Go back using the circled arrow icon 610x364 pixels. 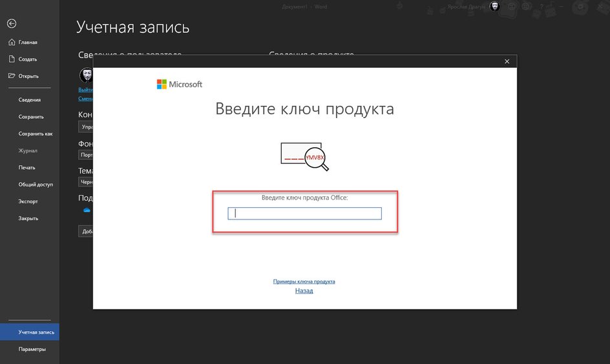click(x=12, y=24)
